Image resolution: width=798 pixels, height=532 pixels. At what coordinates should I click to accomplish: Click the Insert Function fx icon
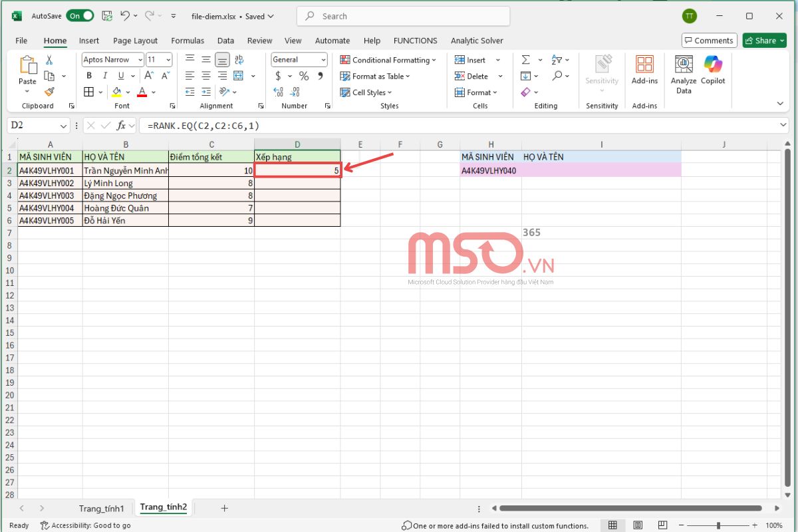(122, 125)
